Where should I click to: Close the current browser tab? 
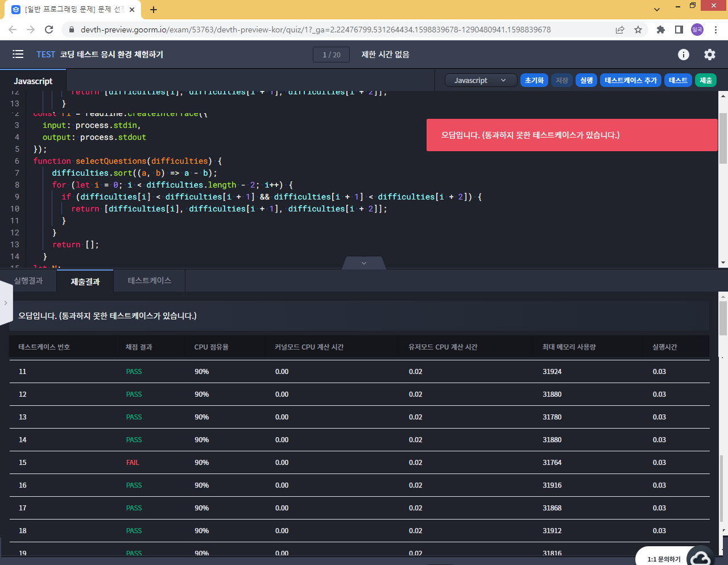coord(132,10)
